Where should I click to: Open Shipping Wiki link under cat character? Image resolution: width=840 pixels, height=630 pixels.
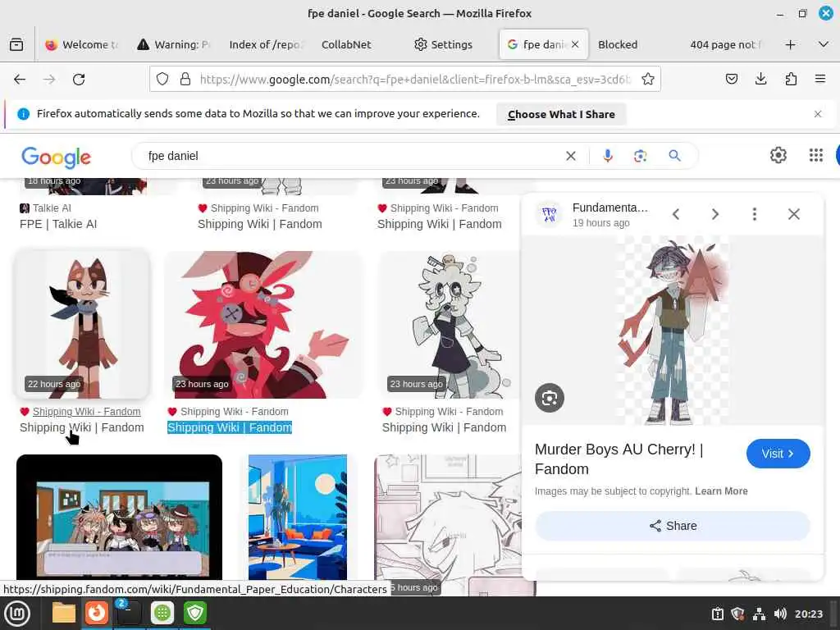coord(82,427)
